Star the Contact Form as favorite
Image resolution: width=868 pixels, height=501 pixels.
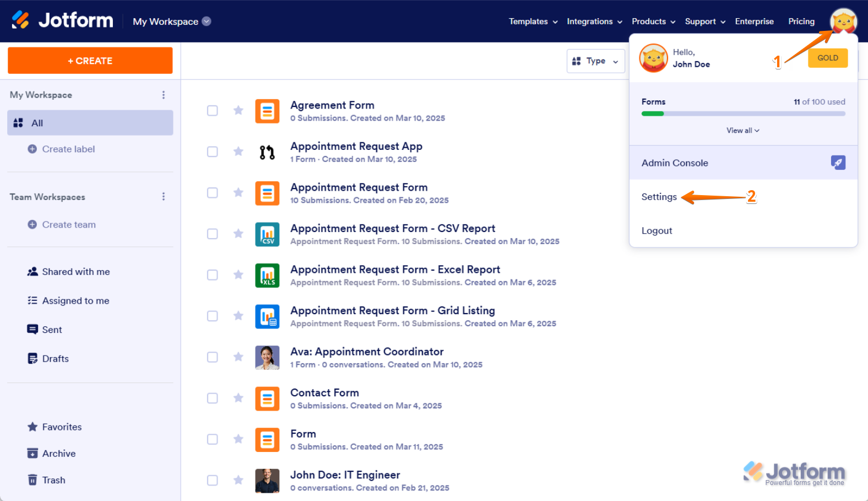coord(238,398)
